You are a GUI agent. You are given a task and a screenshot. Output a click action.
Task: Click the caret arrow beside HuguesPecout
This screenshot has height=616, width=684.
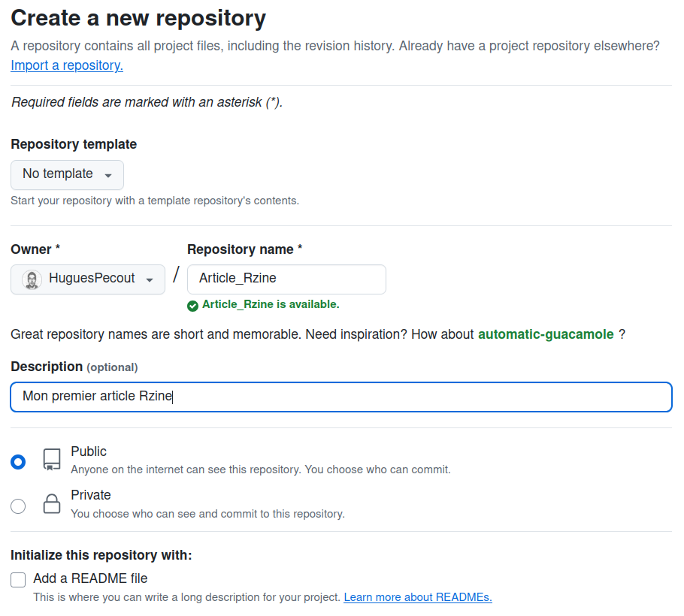coord(150,279)
